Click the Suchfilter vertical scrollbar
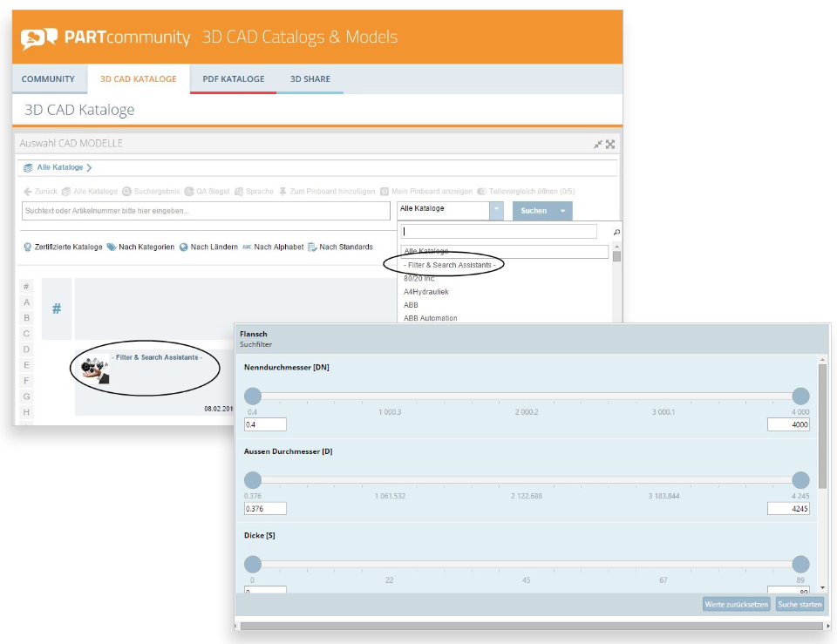Screen dimensions: 837x644 [822, 427]
